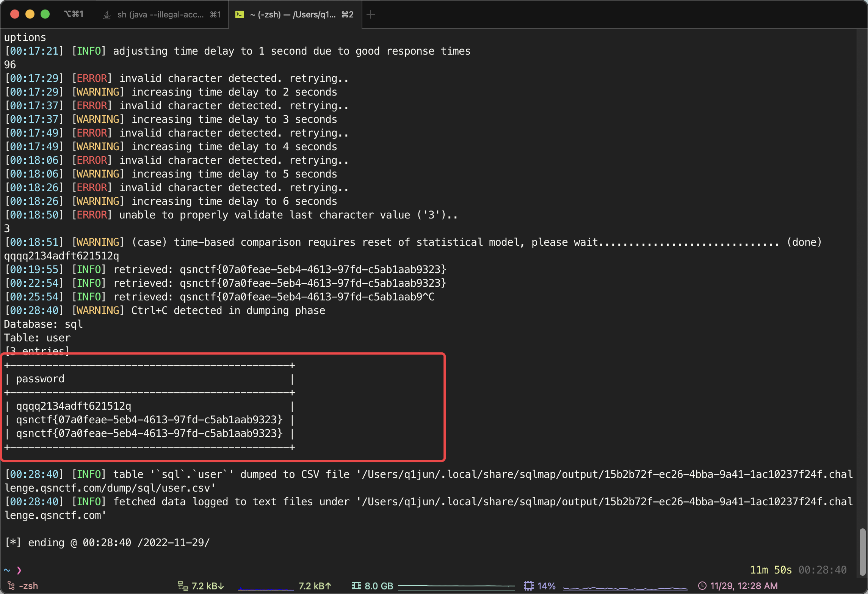This screenshot has height=594, width=868.
Task: Click the 'time-based comparison requires reset' warning
Action: click(413, 242)
